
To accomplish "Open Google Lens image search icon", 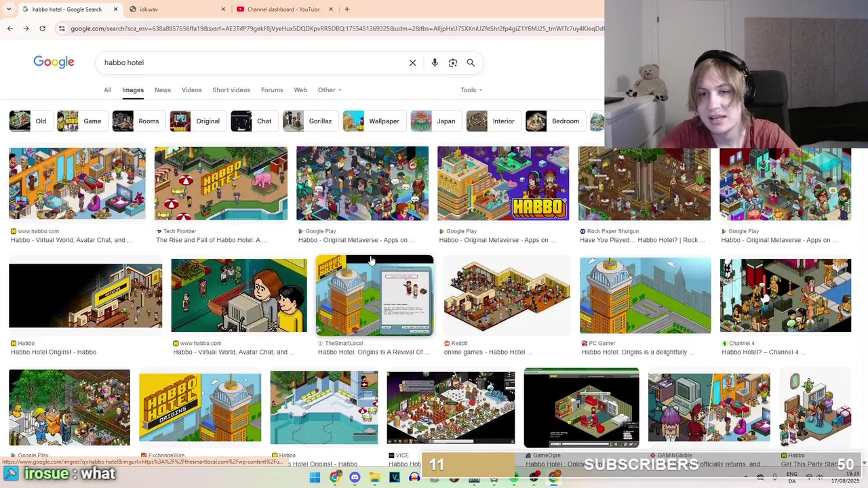I will coord(453,62).
